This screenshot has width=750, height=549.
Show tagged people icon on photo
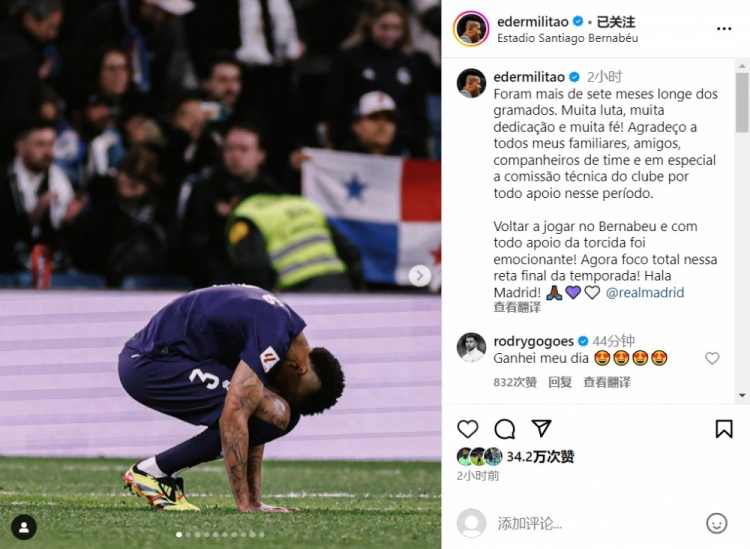point(23,527)
